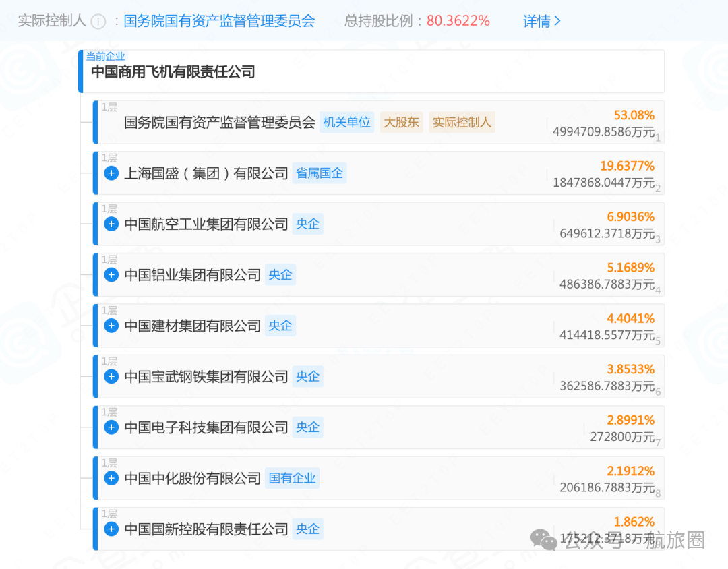Open 中国航空工业集团有限公司 company name
This screenshot has height=569, width=728.
(x=206, y=224)
